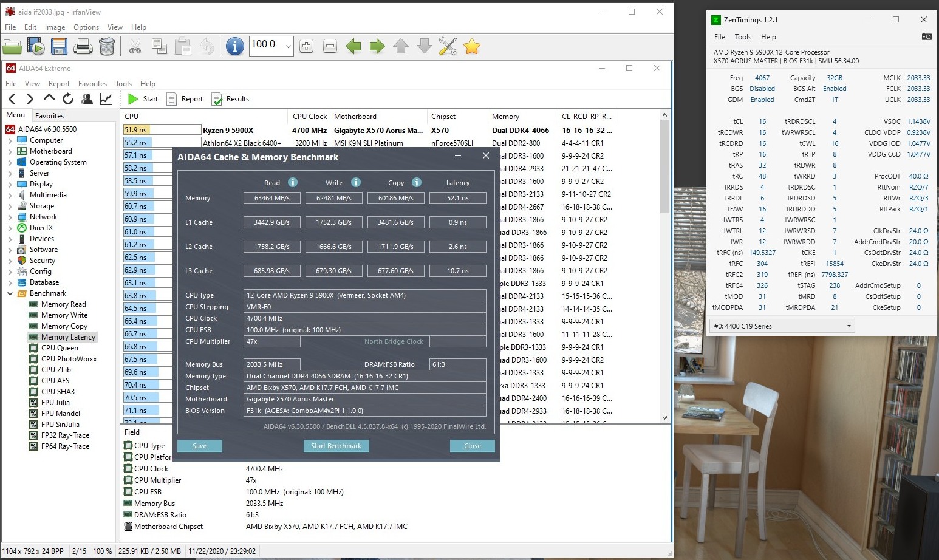The width and height of the screenshot is (939, 560).
Task: Collapse the Benchmark tree node
Action: (x=10, y=293)
